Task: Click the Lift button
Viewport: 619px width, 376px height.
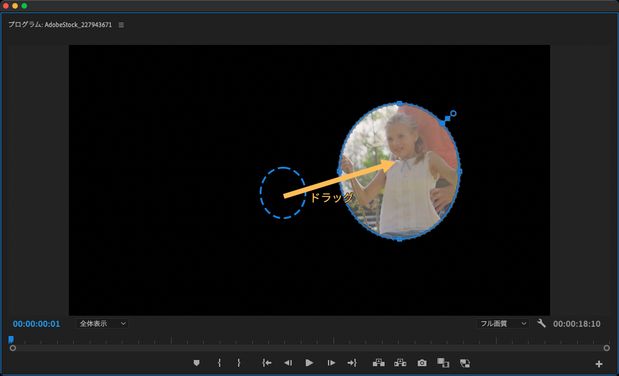Action: [379, 363]
